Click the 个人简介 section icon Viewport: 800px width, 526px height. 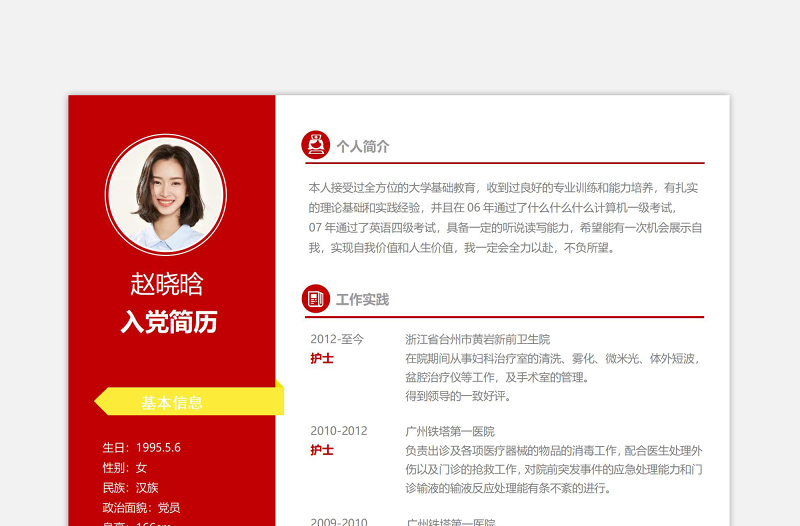[x=316, y=145]
